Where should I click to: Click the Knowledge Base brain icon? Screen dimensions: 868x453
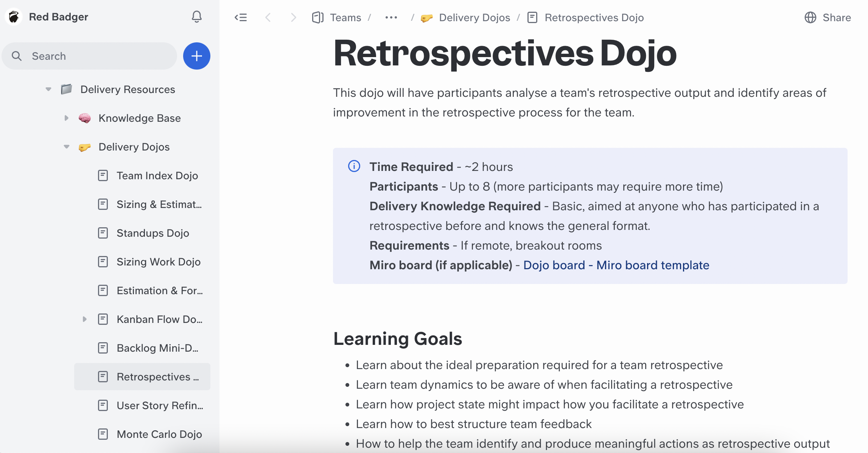(85, 118)
